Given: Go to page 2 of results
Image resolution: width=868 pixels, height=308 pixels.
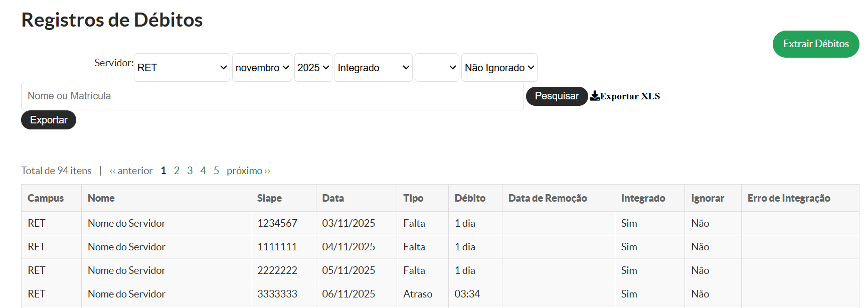Looking at the screenshot, I should (x=177, y=171).
